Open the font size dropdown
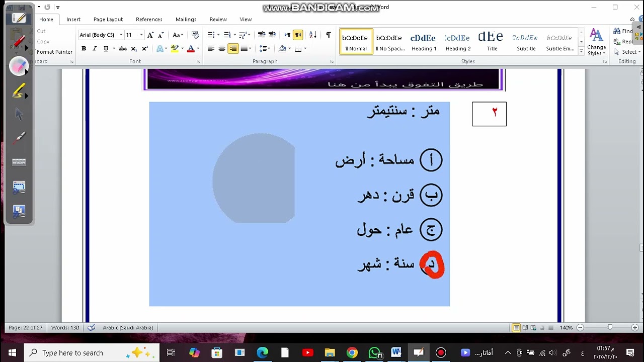644x362 pixels. (141, 35)
